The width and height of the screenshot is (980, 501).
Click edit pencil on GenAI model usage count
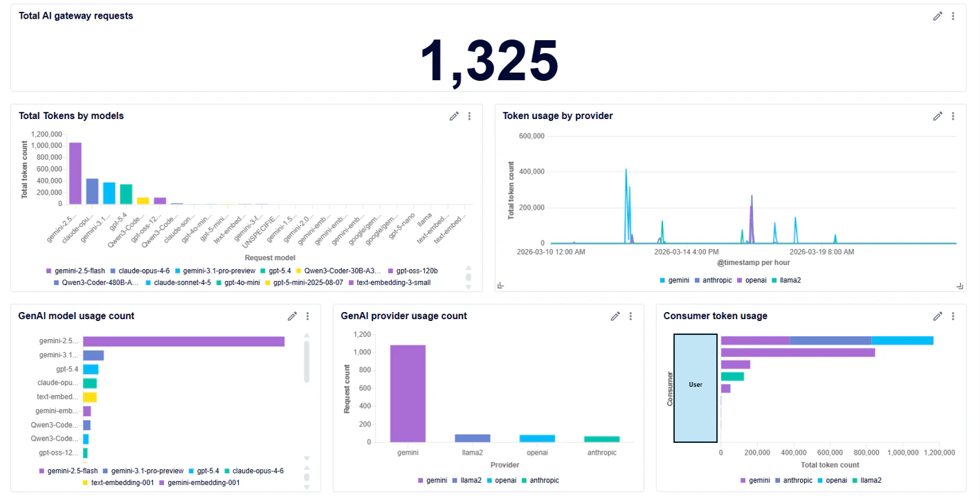click(x=293, y=316)
